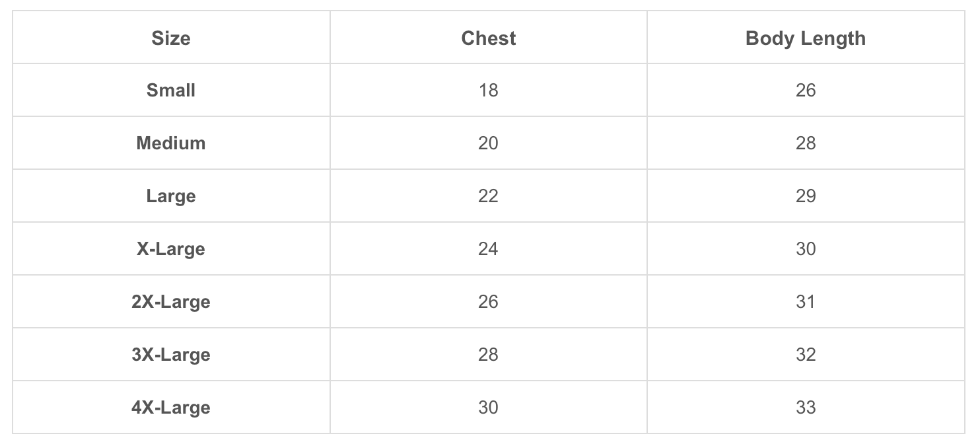The image size is (980, 448).
Task: Click the Body Length column header
Action: point(805,38)
